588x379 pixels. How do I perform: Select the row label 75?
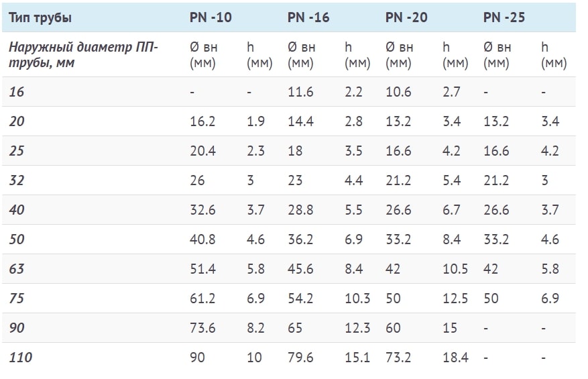(x=17, y=299)
